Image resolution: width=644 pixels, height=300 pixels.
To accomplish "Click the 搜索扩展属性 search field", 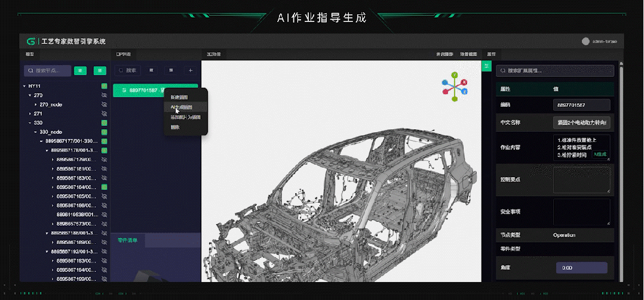I will point(555,70).
